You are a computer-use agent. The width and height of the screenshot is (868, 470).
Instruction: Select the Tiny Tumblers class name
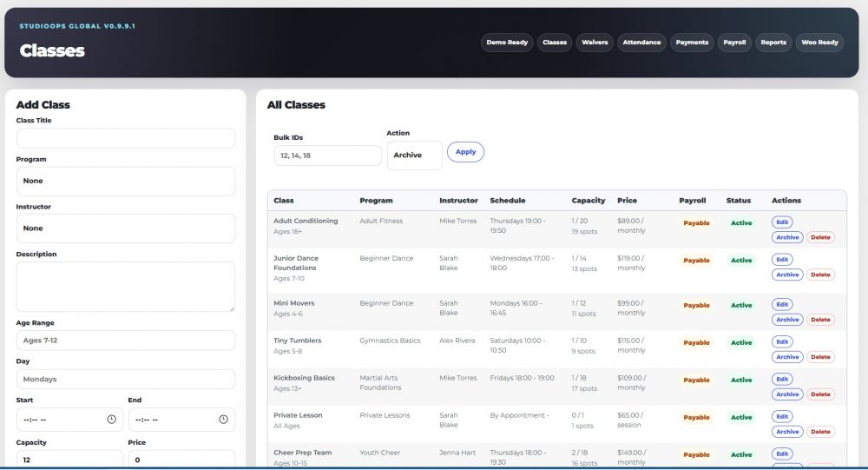click(x=297, y=341)
